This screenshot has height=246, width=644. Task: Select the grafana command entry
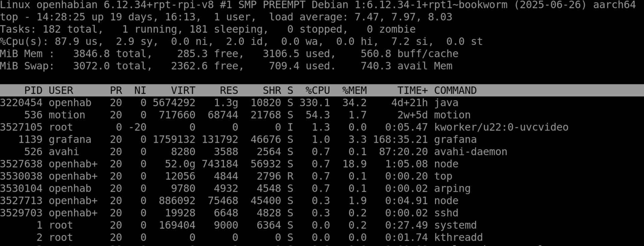point(455,139)
